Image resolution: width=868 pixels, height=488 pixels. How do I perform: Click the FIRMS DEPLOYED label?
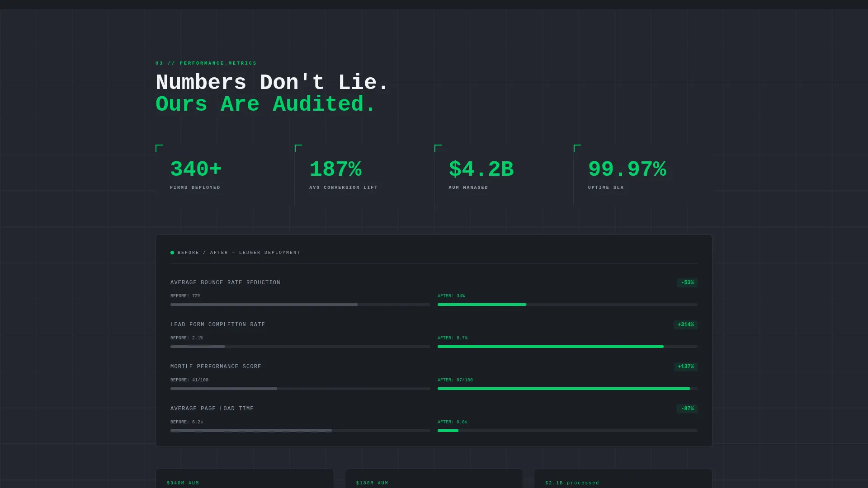point(195,188)
